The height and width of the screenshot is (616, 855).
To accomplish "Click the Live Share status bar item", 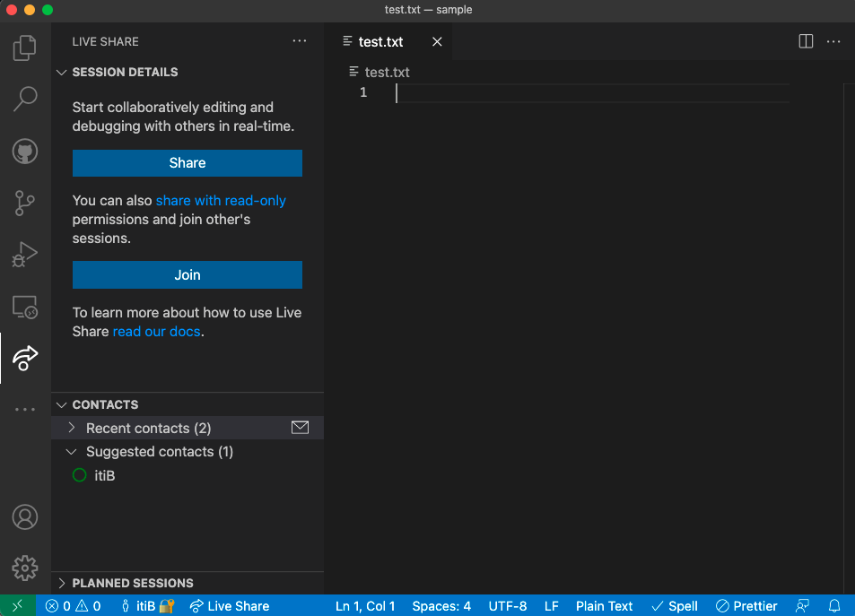I will coord(230,605).
